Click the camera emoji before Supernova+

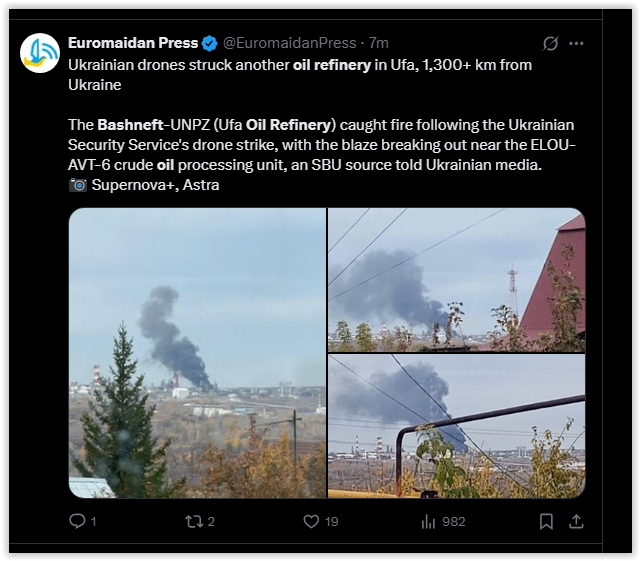[x=78, y=185]
